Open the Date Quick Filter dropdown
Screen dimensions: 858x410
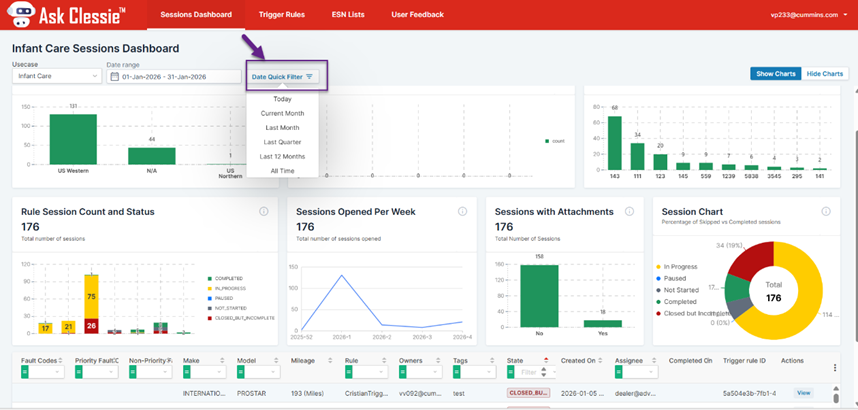point(282,76)
